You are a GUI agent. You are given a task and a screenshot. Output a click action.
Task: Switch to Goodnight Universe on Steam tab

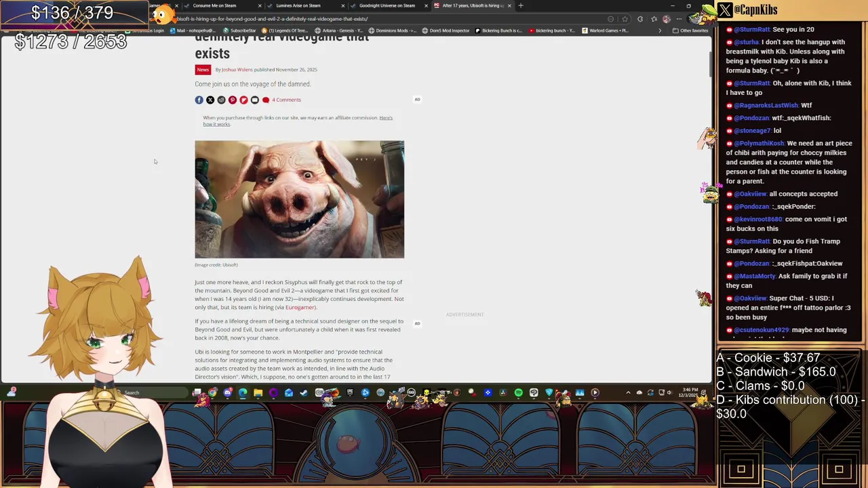point(387,5)
